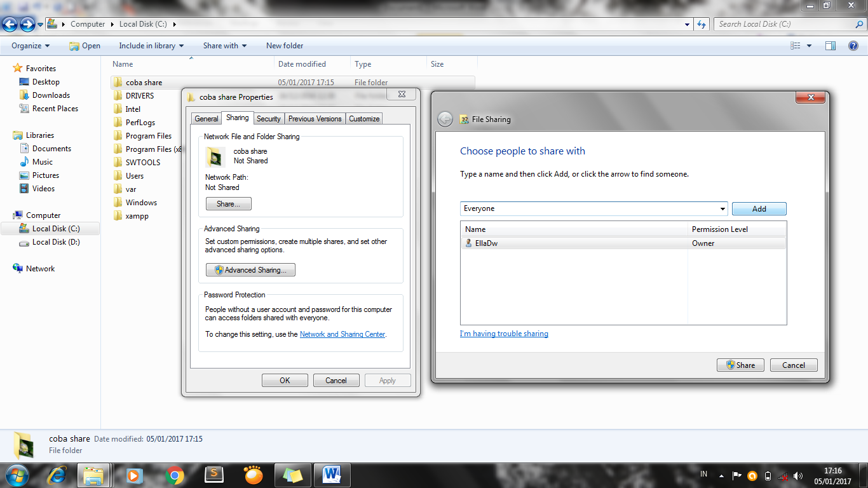Image resolution: width=868 pixels, height=488 pixels.
Task: Expand the breadcrumb arrow after Computer
Action: coord(111,24)
